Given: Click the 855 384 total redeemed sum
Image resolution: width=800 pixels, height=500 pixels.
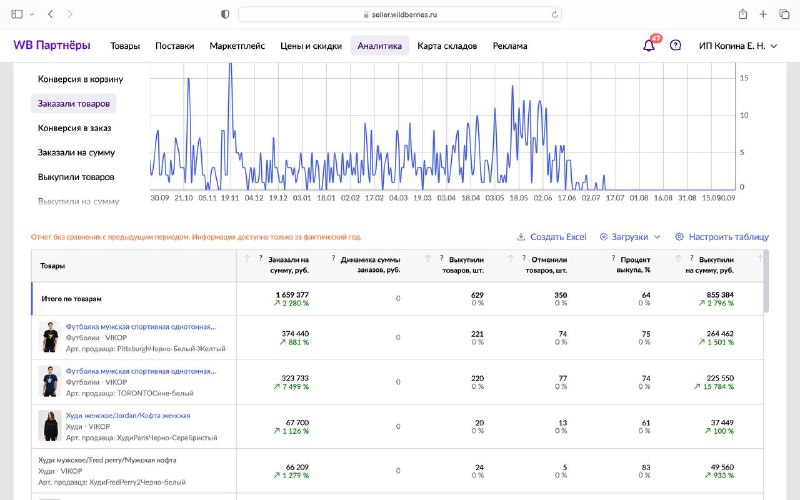Looking at the screenshot, I should click(720, 295).
